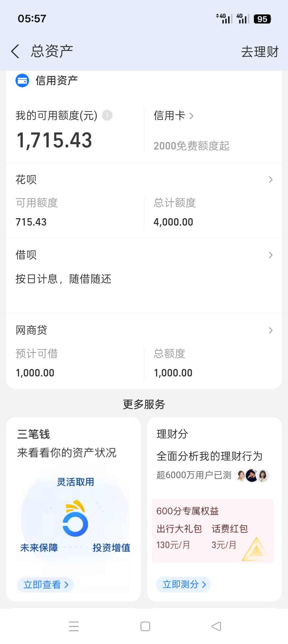Go back using the header arrow
The height and width of the screenshot is (644, 288).
(x=15, y=51)
